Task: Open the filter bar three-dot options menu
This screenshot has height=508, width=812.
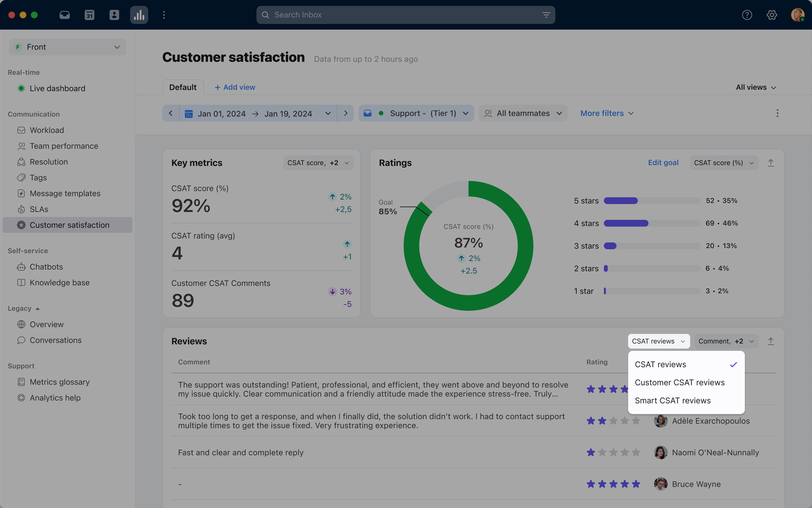Action: coord(777,113)
